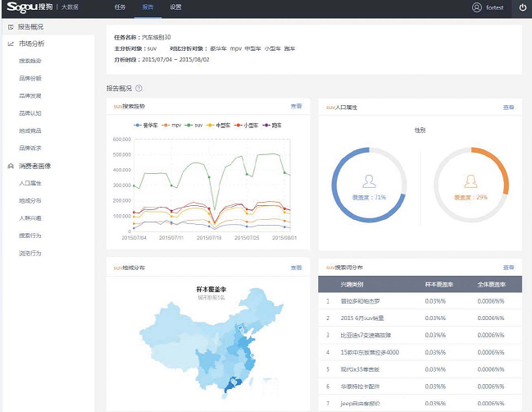Select 搜索趋势 in the sidebar

pos(30,61)
